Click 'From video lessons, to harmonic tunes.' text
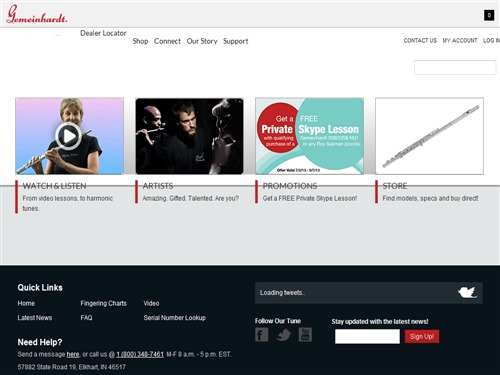This screenshot has width=500, height=375. tap(68, 203)
